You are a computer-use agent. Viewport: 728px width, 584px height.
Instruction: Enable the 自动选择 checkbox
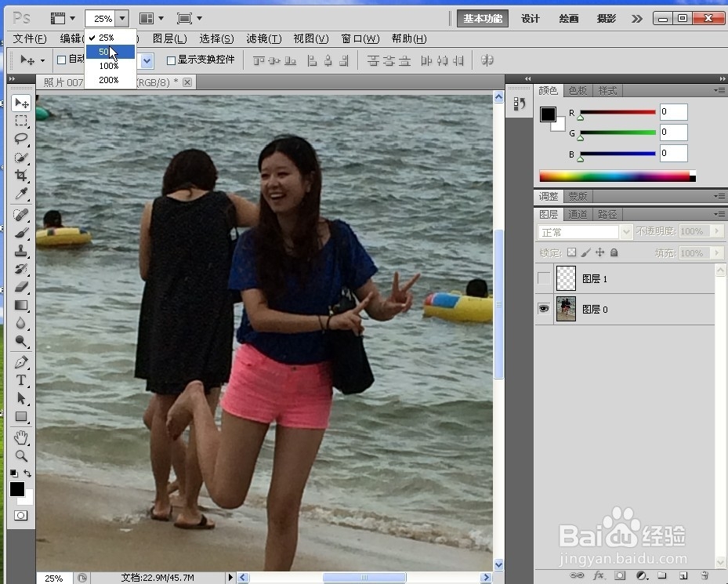click(x=61, y=60)
